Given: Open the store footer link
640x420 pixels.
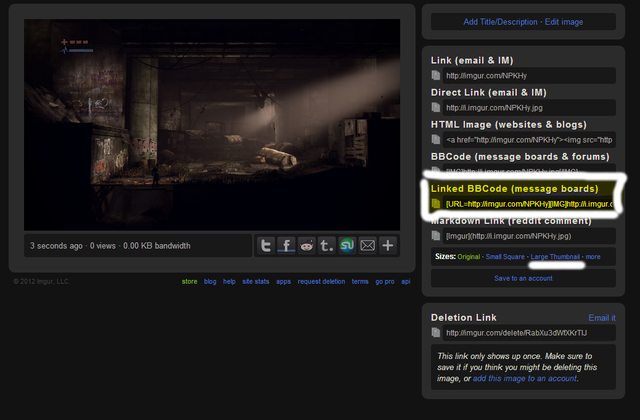Looking at the screenshot, I should coord(189,282).
